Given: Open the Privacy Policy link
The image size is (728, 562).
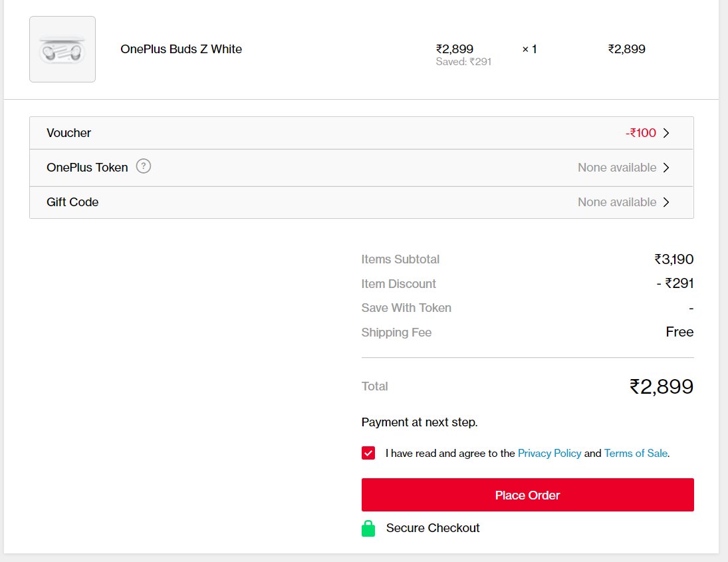Looking at the screenshot, I should click(549, 454).
